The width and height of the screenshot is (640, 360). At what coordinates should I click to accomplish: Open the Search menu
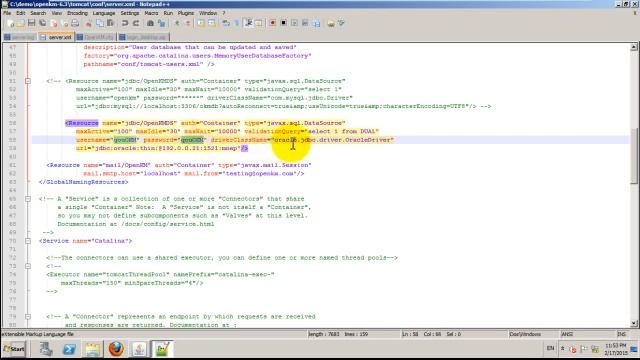tap(38, 13)
